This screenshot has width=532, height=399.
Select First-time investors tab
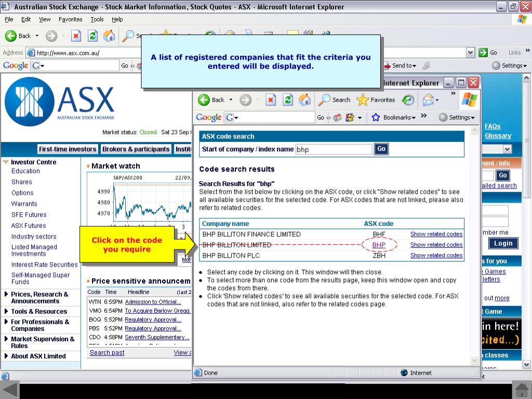pos(68,149)
